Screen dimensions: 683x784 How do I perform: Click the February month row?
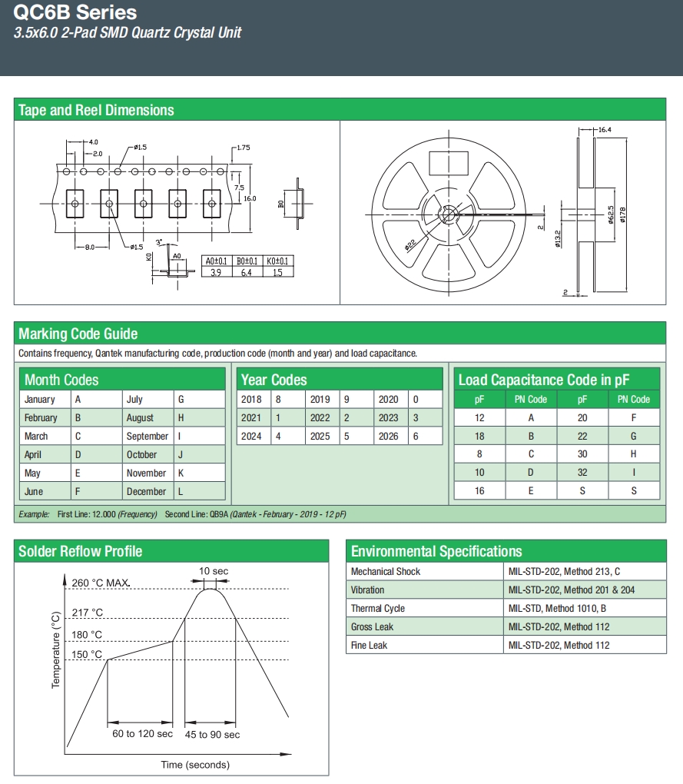[122, 417]
